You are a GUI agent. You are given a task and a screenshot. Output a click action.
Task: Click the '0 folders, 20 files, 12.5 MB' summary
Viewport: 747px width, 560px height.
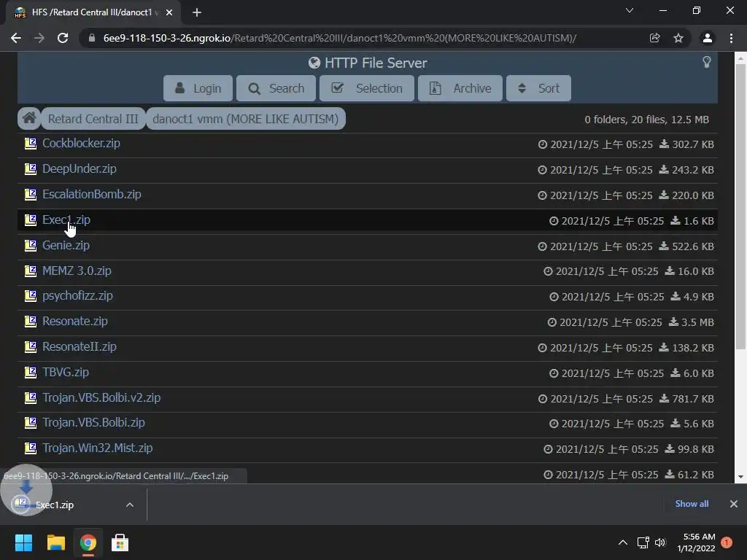[x=646, y=120]
